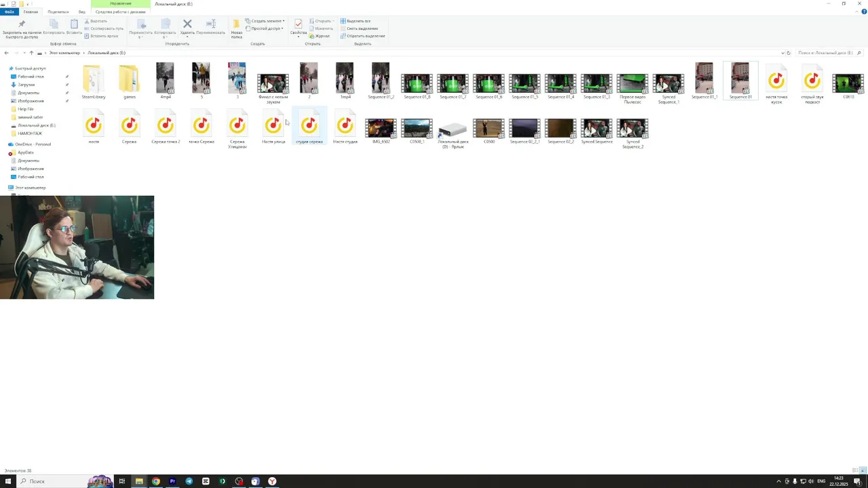Open the 'Локальный диск (D) - Ярлык' shortcut

452,134
